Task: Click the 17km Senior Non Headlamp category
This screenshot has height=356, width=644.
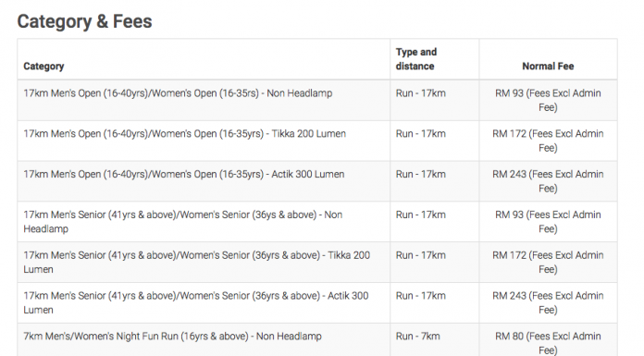Action: point(183,222)
